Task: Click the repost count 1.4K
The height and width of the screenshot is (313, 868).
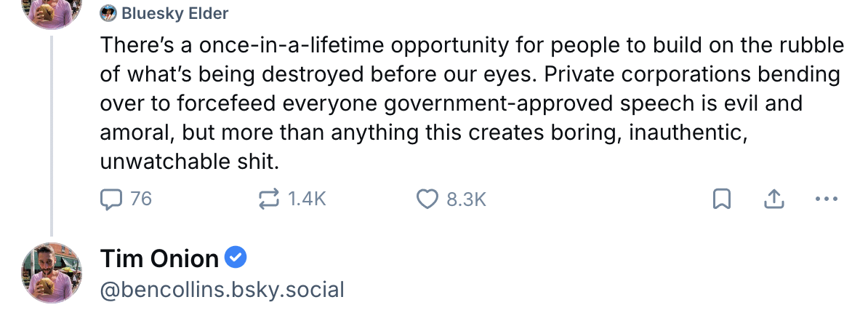Action: click(x=307, y=199)
